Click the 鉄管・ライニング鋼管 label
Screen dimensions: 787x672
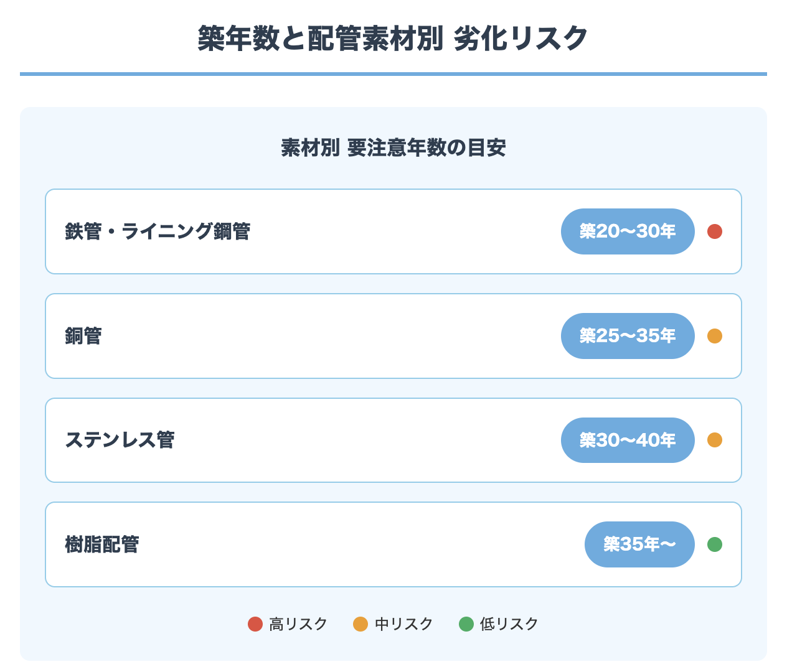click(x=158, y=231)
